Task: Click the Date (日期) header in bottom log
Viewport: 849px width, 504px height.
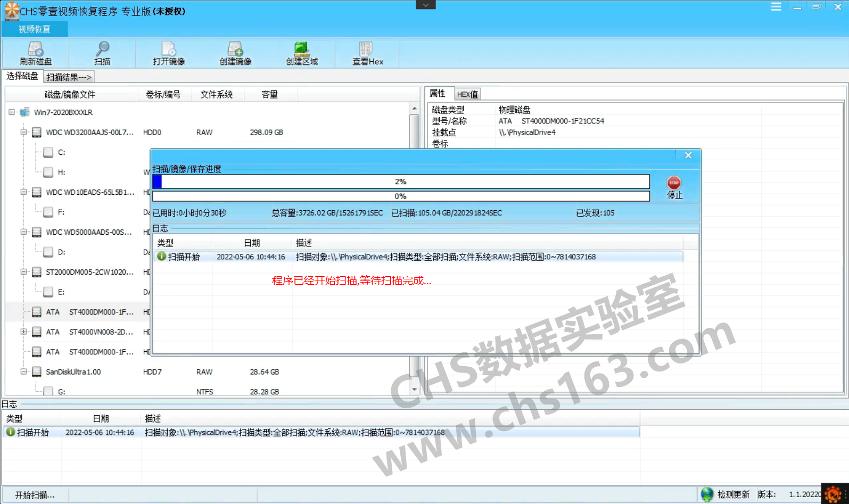Action: pyautogui.click(x=101, y=418)
